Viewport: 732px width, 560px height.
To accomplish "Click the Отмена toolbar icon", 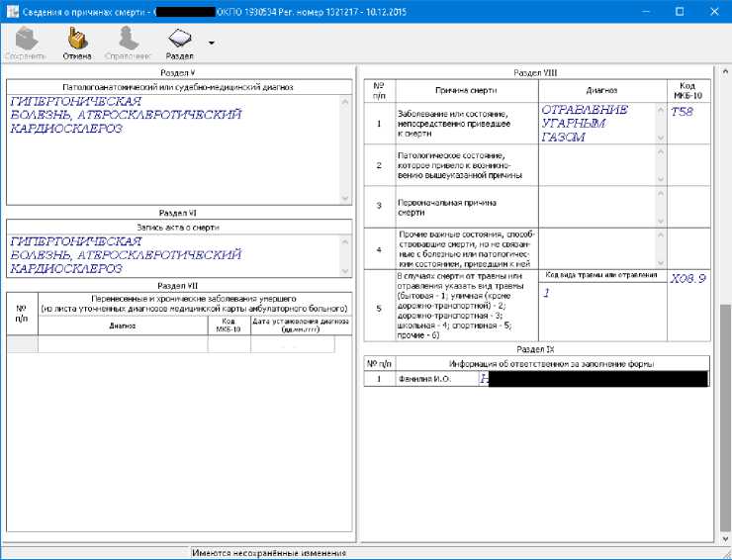I will (x=77, y=43).
